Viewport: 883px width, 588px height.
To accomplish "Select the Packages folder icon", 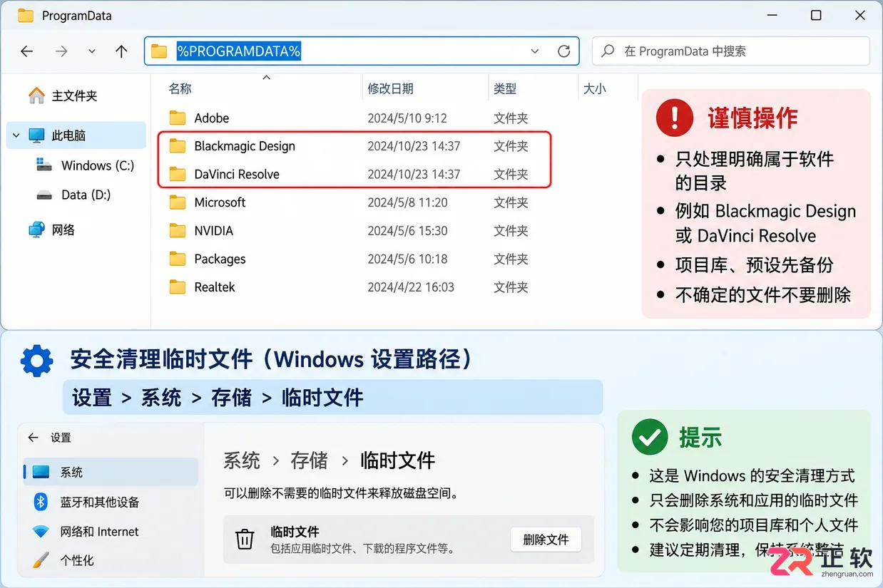I will 178,259.
